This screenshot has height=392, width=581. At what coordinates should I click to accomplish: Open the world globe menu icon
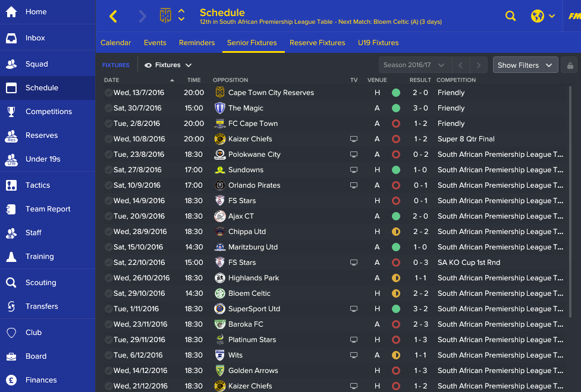point(537,16)
